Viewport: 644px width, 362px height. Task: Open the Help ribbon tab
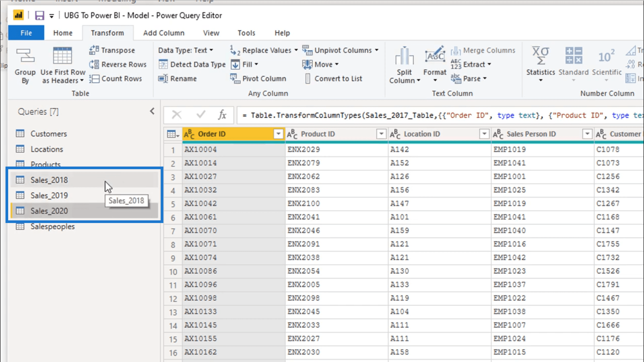point(282,33)
